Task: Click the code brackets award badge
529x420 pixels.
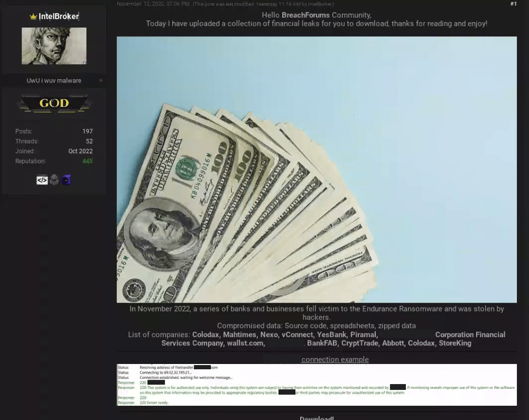Action: pyautogui.click(x=42, y=180)
